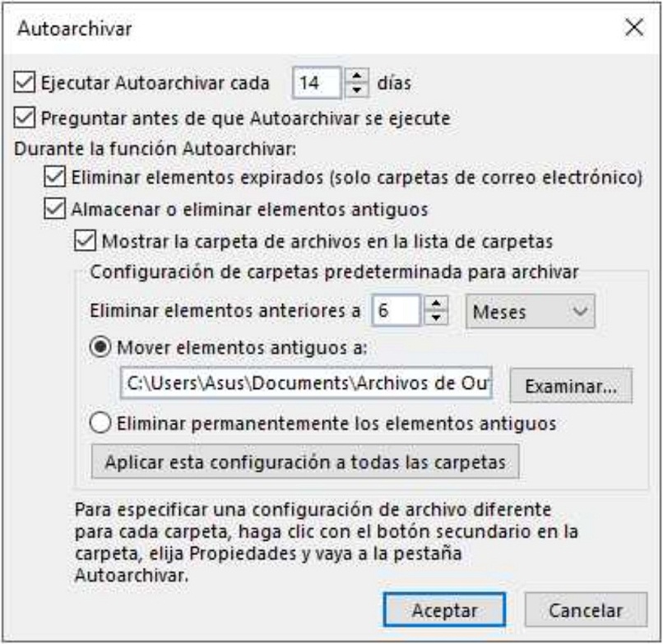Decrease the days interval with the down arrow

[x=357, y=90]
